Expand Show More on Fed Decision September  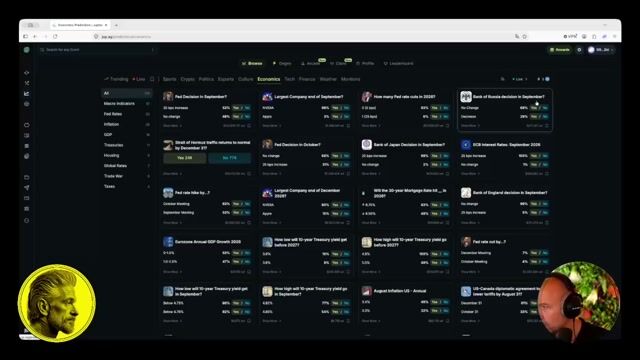[x=172, y=126]
